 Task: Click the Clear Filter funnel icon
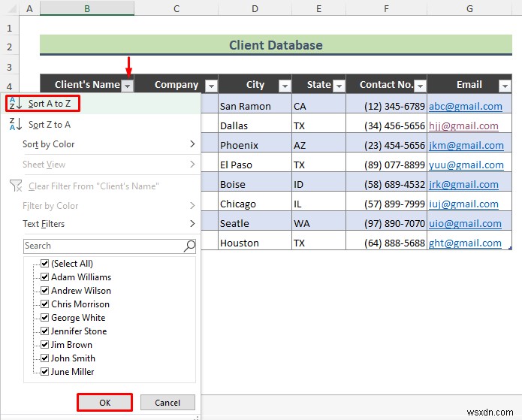[16, 186]
